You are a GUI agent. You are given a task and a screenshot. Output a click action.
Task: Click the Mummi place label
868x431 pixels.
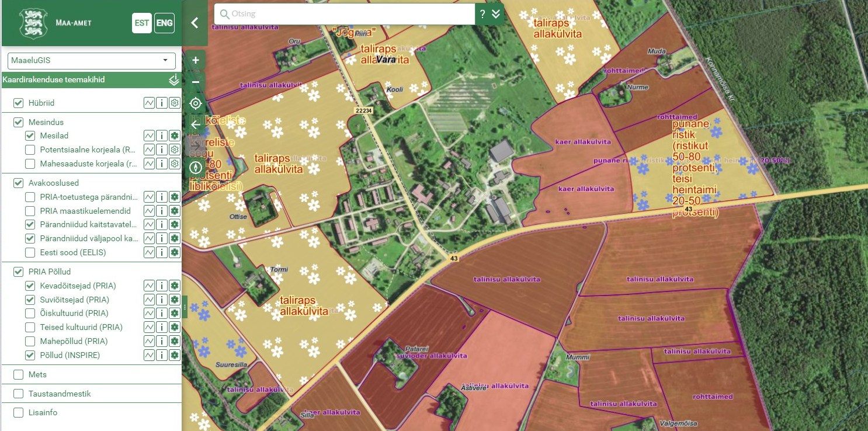pyautogui.click(x=578, y=357)
